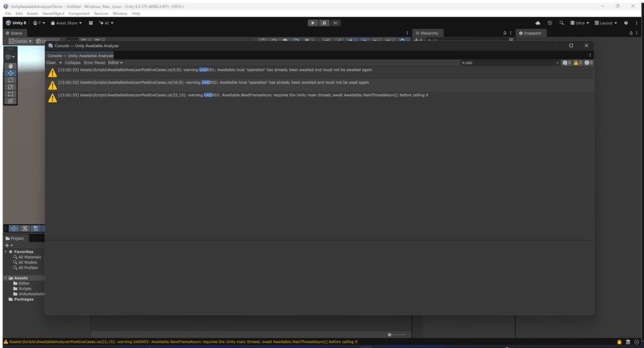Click the status bar auto-refresh checkmark icon
Screen dimensions: 644x348
636,342
